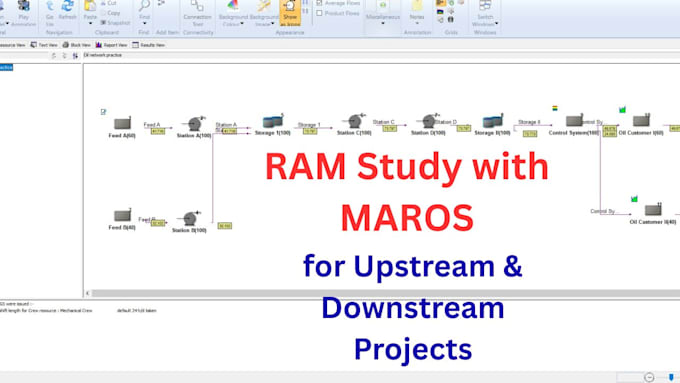Enable the Product Flows checkbox

pos(320,13)
